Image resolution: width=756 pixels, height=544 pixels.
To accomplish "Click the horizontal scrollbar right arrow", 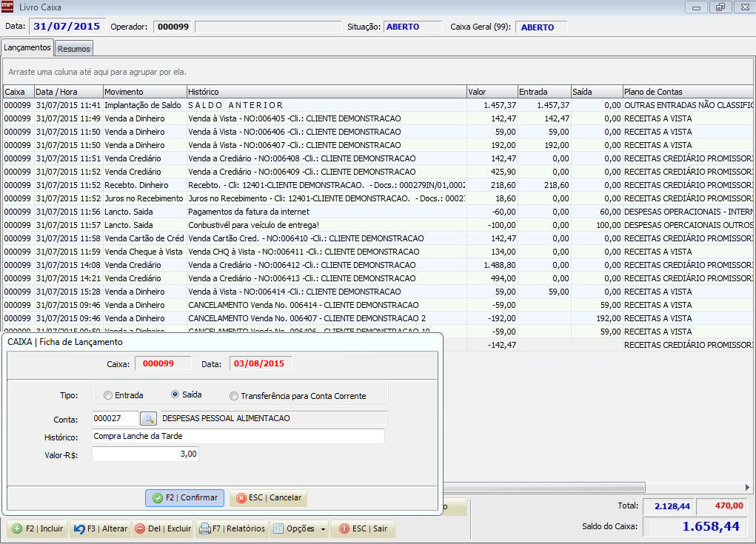I will [x=747, y=487].
